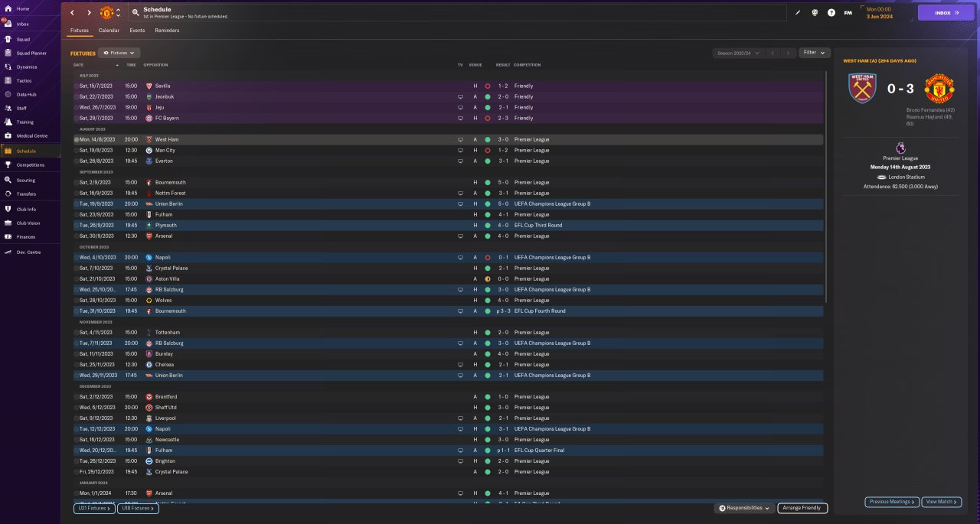Click TV icon on Man City fixture

[460, 151]
